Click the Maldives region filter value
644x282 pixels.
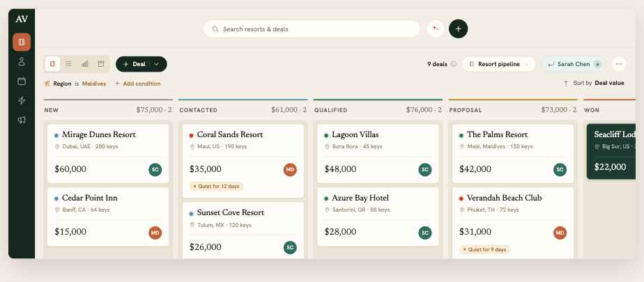click(94, 84)
